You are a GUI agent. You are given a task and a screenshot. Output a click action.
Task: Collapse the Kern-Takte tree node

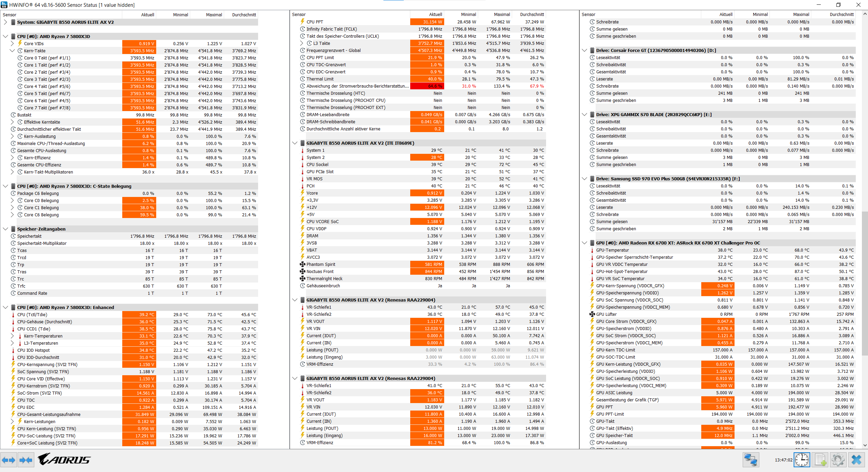click(x=12, y=51)
